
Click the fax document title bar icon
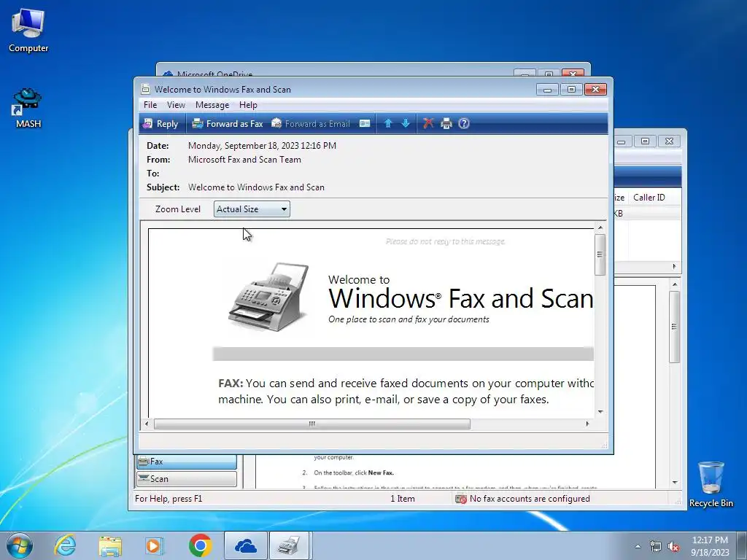point(145,89)
